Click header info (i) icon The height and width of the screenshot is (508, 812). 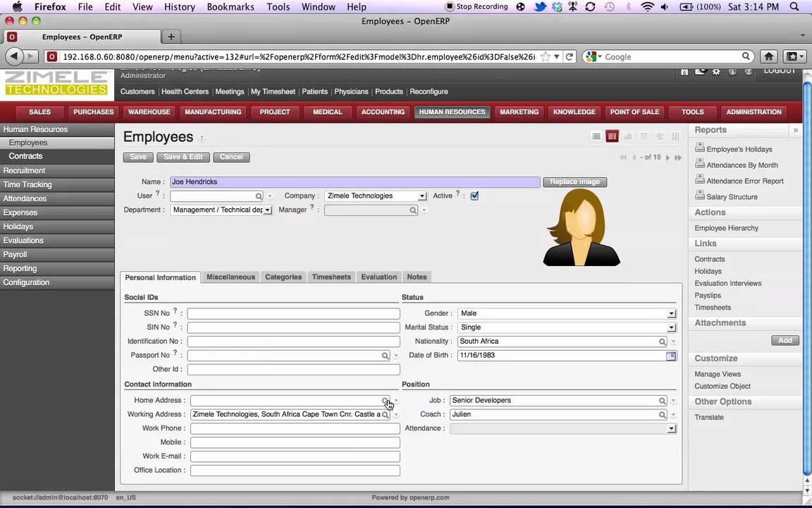tap(732, 71)
